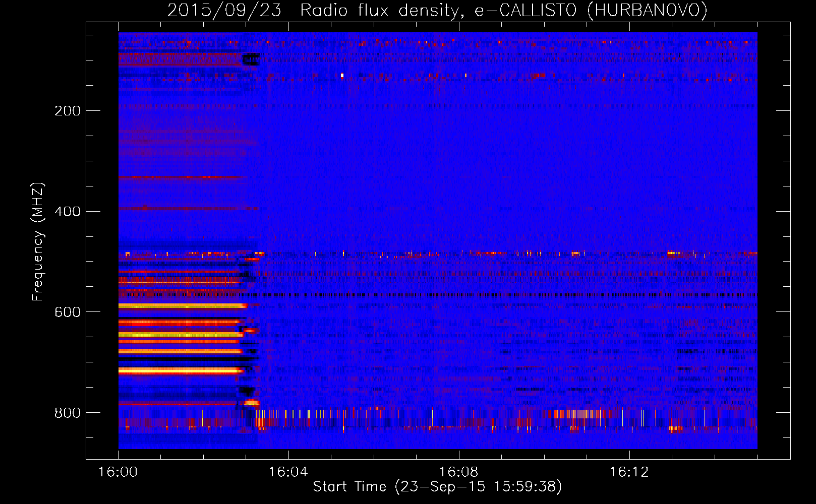Click the 800 MHz frequency tick label
Screen dimensions: 816x504
point(68,413)
